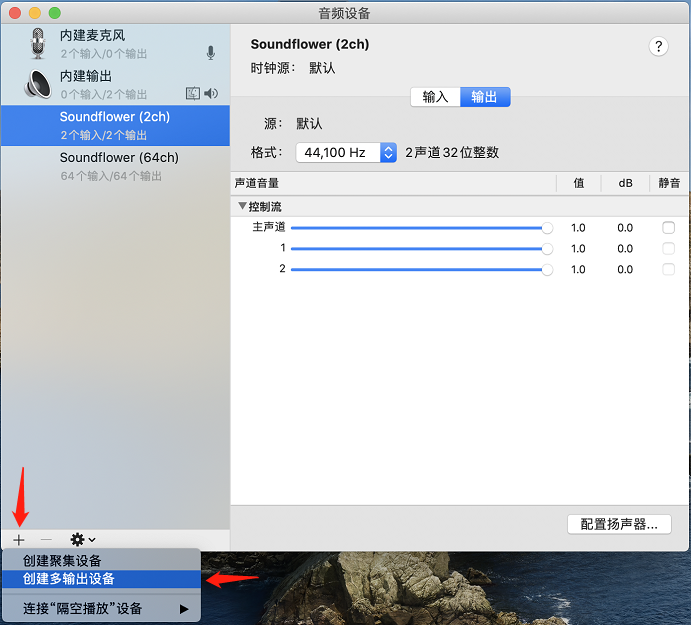Toggle mute checkbox for channel 2
Viewport: 691px width, 626px height.
pyautogui.click(x=669, y=269)
